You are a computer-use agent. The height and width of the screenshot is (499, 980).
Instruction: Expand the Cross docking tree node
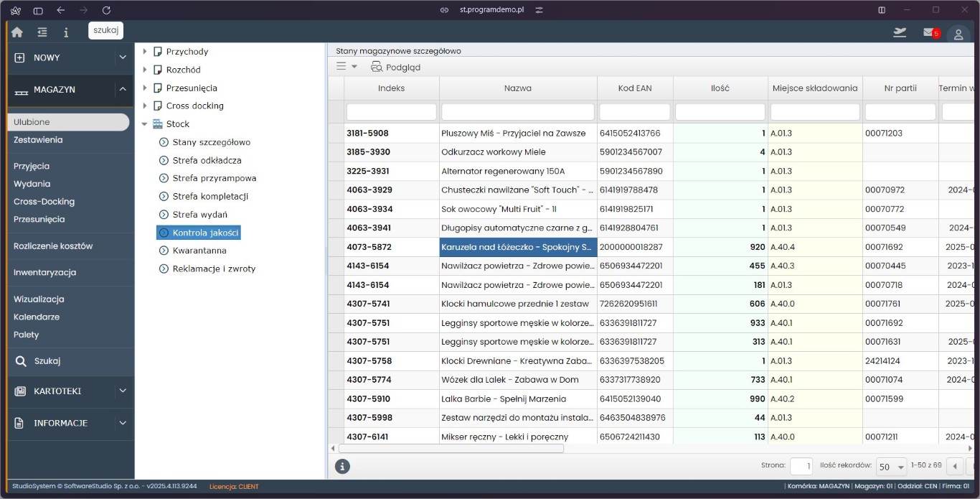(145, 106)
